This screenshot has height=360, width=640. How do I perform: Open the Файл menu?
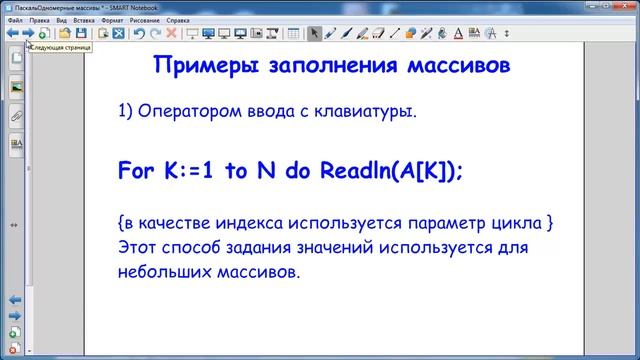coord(15,20)
